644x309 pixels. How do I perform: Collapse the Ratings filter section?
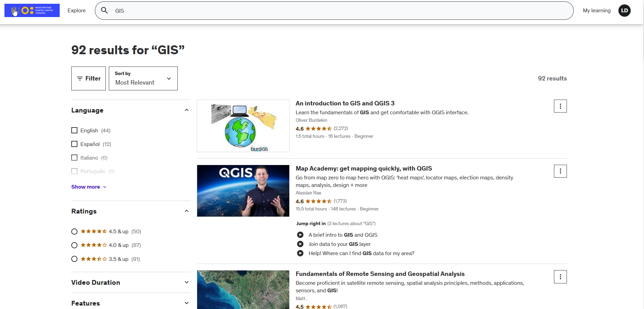pyautogui.click(x=187, y=211)
